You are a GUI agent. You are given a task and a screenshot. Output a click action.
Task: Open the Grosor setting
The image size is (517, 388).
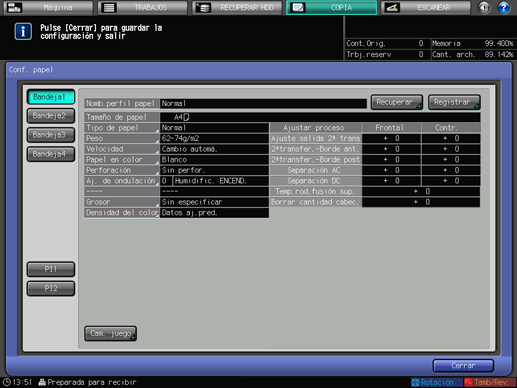pos(122,202)
